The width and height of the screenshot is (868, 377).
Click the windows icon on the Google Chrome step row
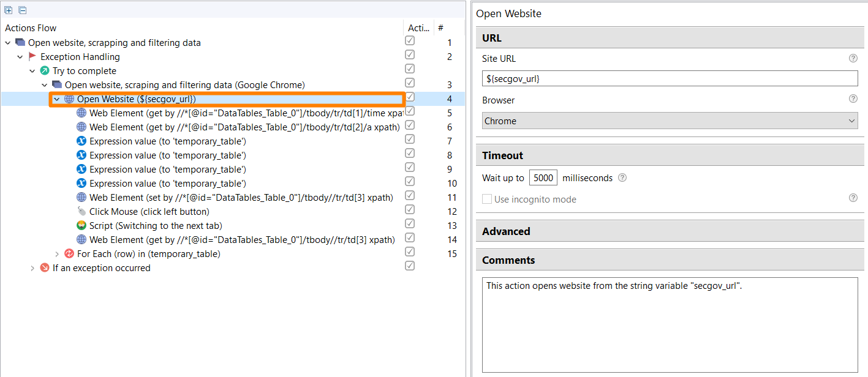click(57, 85)
